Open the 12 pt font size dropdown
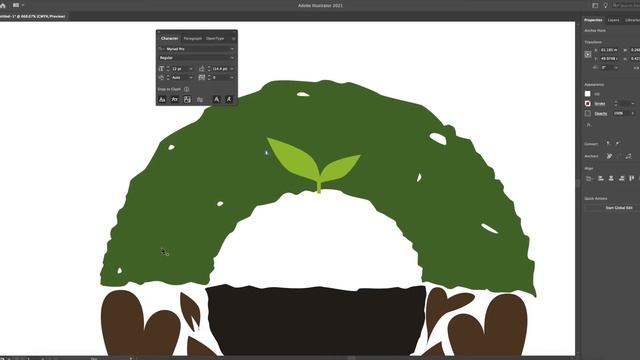This screenshot has height=360, width=640. tap(191, 69)
